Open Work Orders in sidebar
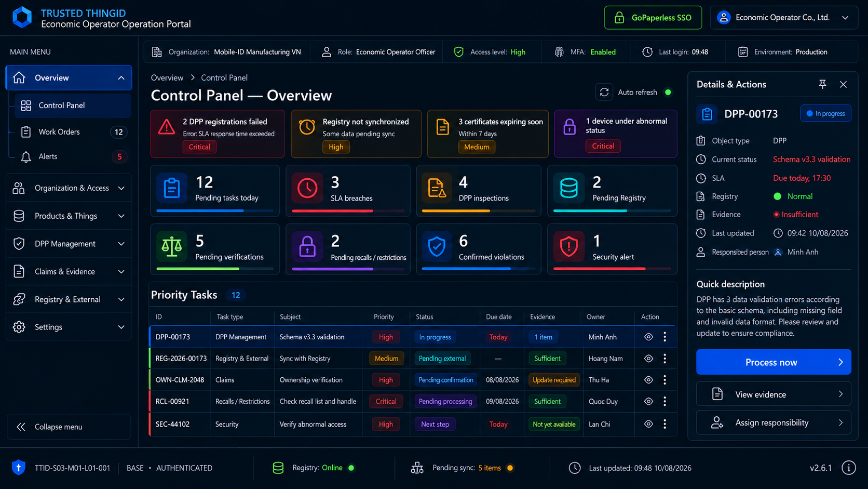This screenshot has width=868, height=489. 73,132
